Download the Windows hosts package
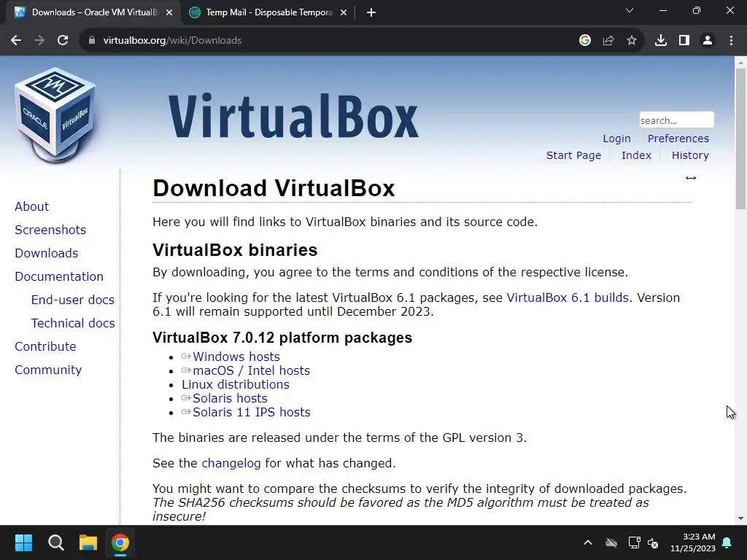 (236, 357)
